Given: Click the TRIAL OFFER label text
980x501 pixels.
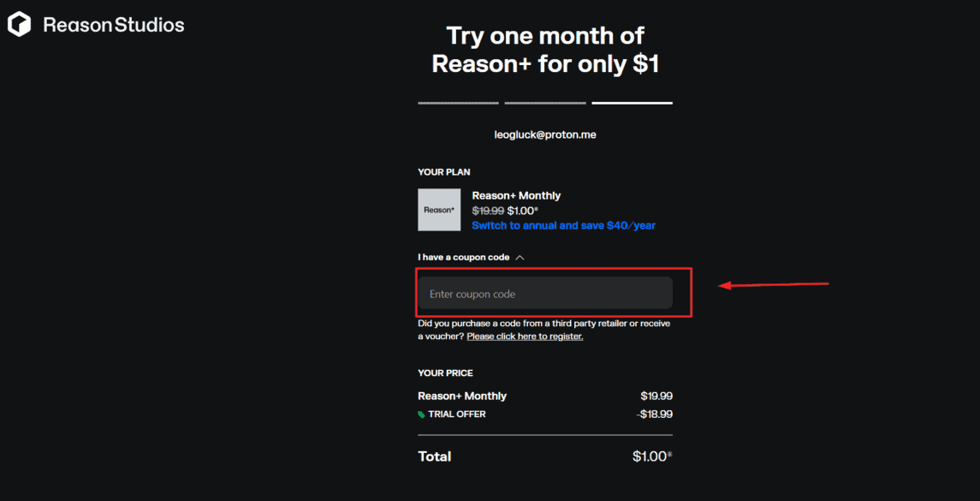Looking at the screenshot, I should (x=457, y=414).
